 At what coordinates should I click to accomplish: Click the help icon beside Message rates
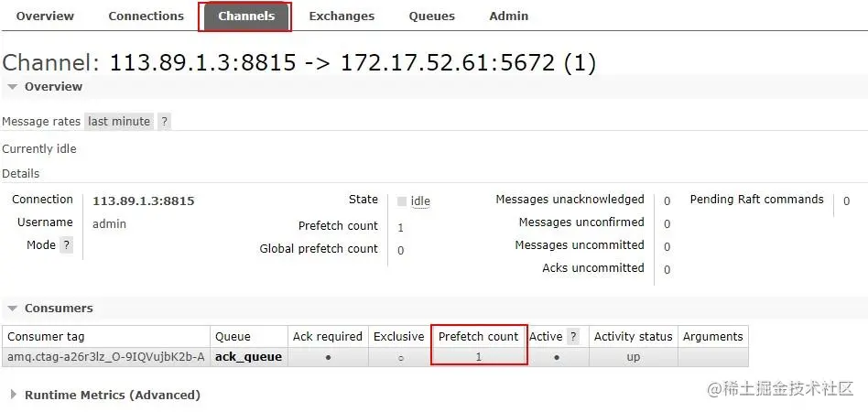point(164,121)
